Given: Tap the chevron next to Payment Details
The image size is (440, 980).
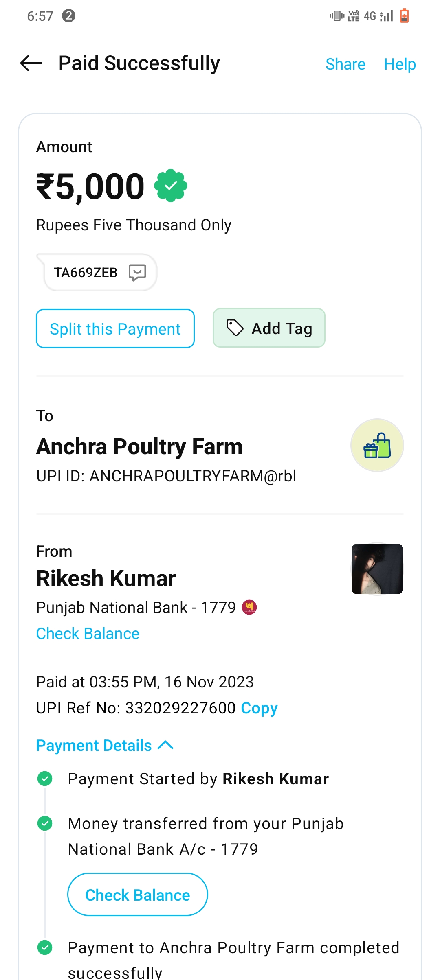Looking at the screenshot, I should (x=165, y=745).
